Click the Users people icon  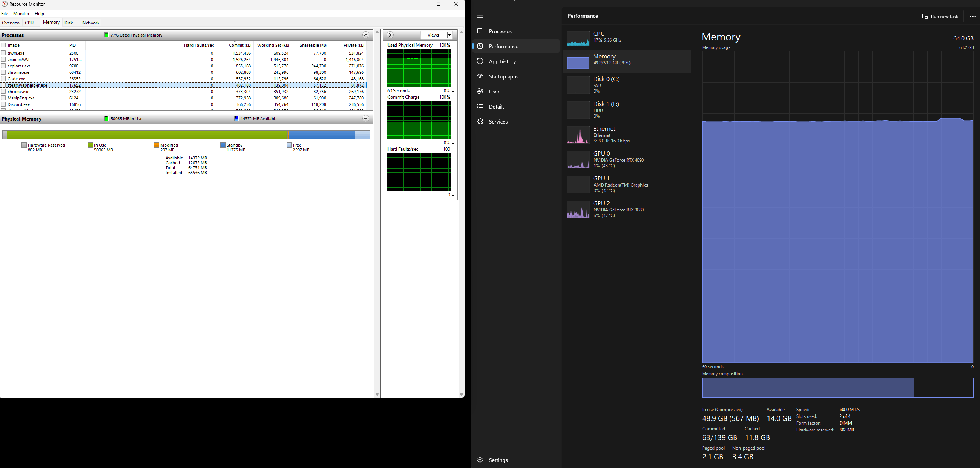coord(480,92)
